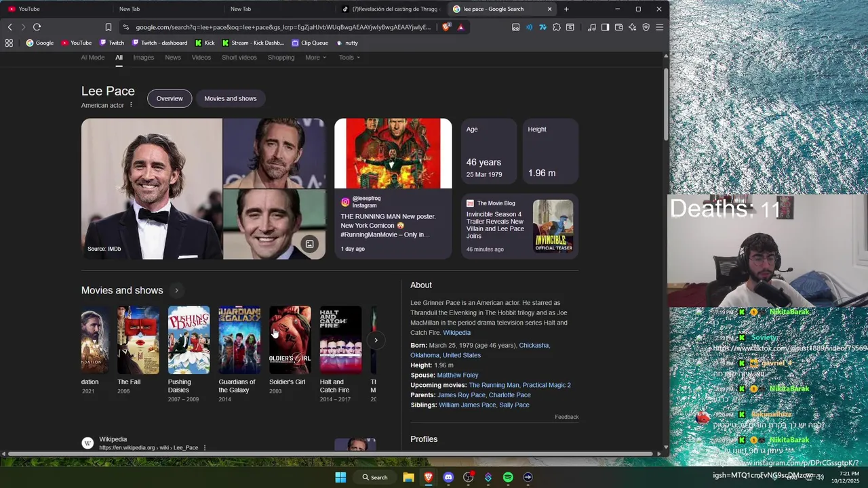Click the Feedback link under About

click(566, 417)
